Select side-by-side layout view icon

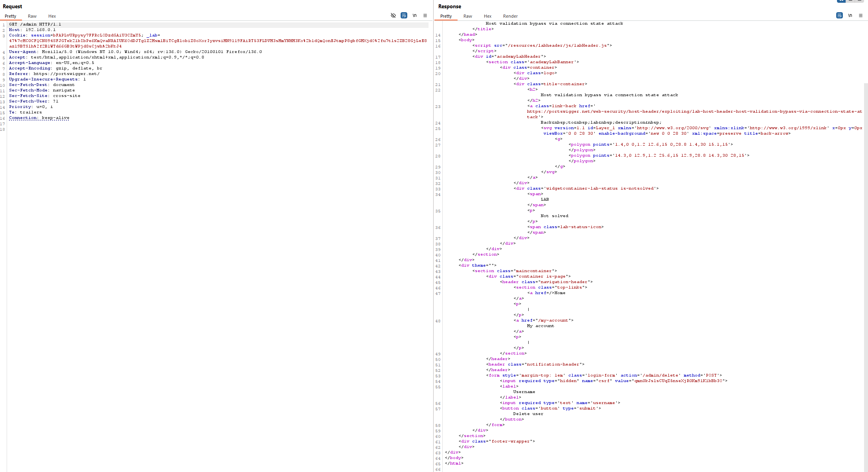click(841, 1)
